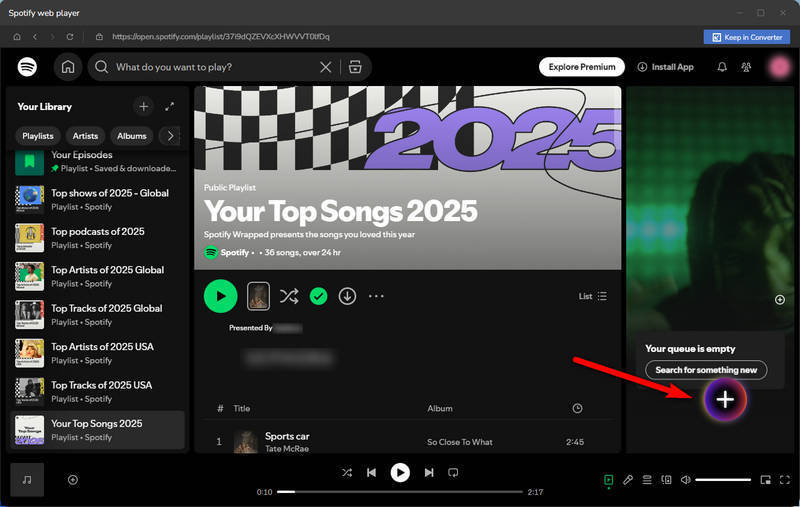800x507 pixels.
Task: Open the miniplayer icon
Action: (765, 480)
